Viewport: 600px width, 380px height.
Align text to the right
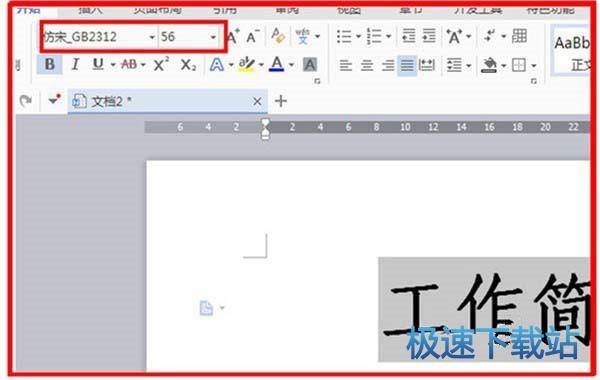pos(388,65)
